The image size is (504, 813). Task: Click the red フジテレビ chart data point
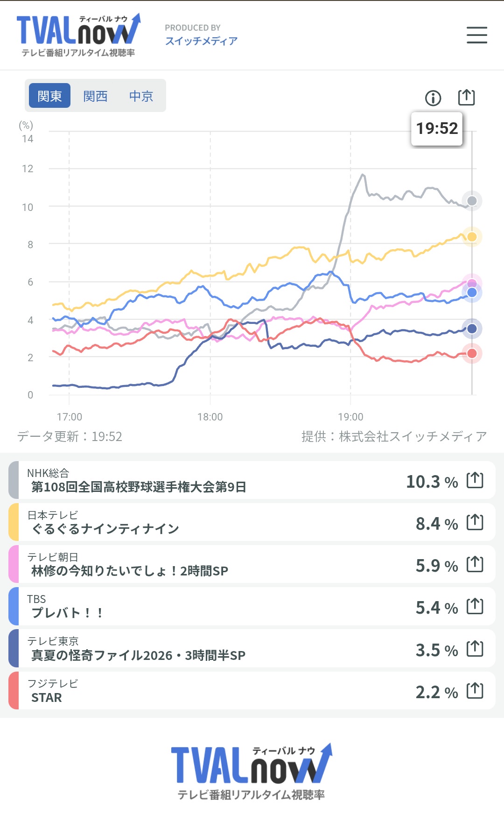472,353
